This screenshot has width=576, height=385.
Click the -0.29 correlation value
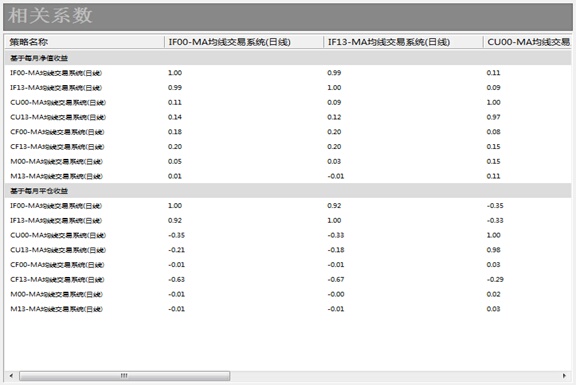495,280
